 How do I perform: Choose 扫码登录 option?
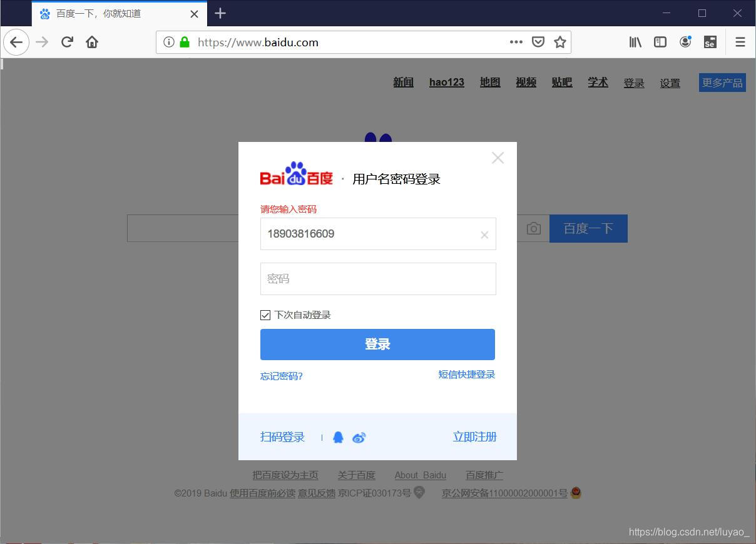point(282,437)
